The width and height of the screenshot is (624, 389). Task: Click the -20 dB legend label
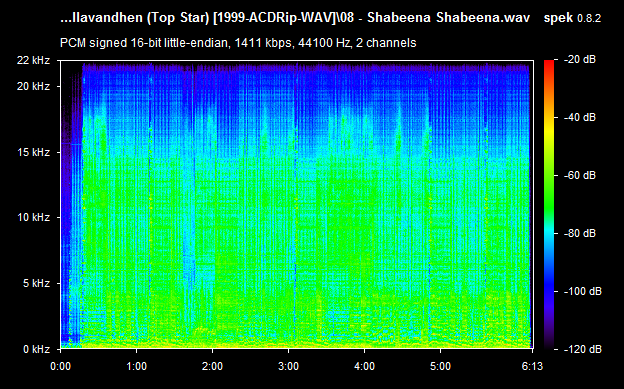pyautogui.click(x=580, y=59)
